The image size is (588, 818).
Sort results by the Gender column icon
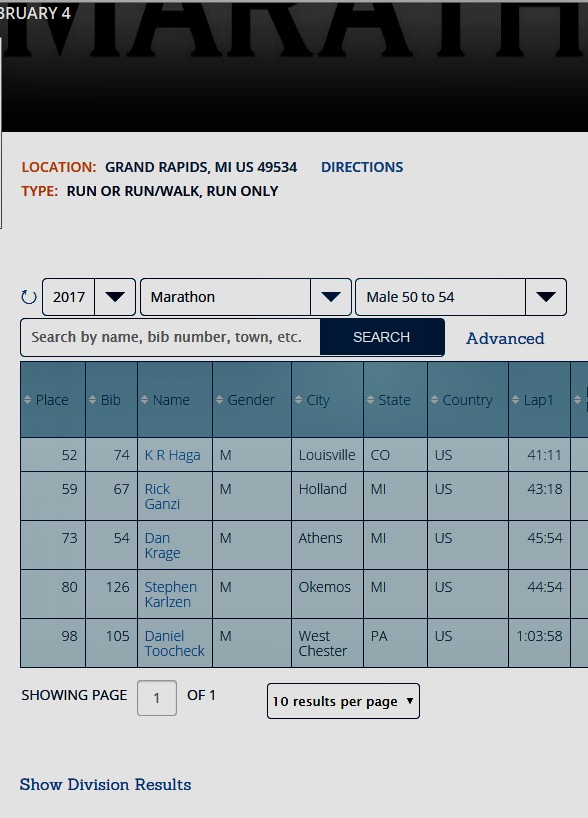(x=220, y=400)
